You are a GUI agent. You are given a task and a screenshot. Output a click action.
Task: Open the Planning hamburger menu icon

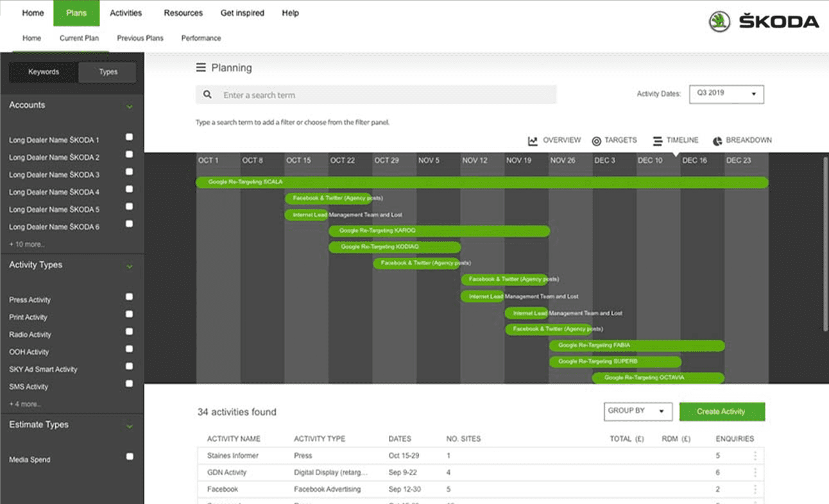(201, 68)
